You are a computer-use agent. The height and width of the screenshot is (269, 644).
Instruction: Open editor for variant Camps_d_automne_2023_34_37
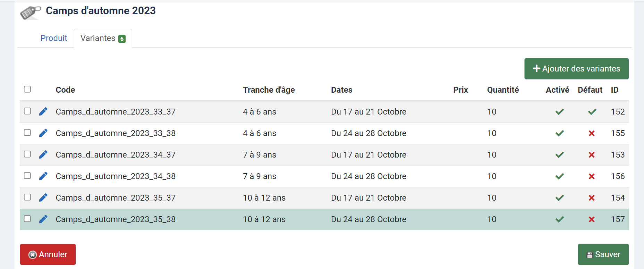click(x=43, y=154)
